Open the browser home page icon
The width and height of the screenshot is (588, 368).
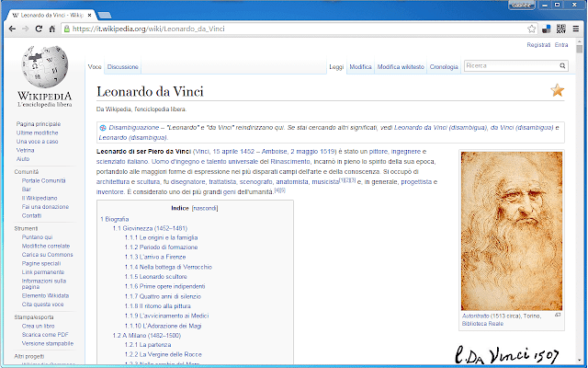pyautogui.click(x=52, y=29)
